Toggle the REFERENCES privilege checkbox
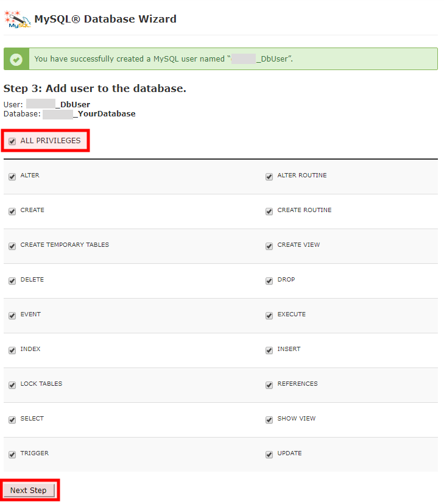 [x=269, y=385]
